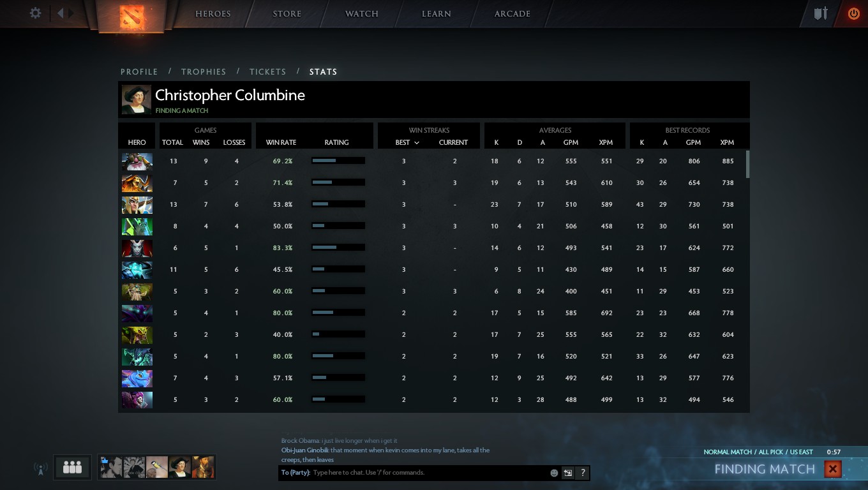
Task: Click the HERO column header
Action: [x=137, y=143]
